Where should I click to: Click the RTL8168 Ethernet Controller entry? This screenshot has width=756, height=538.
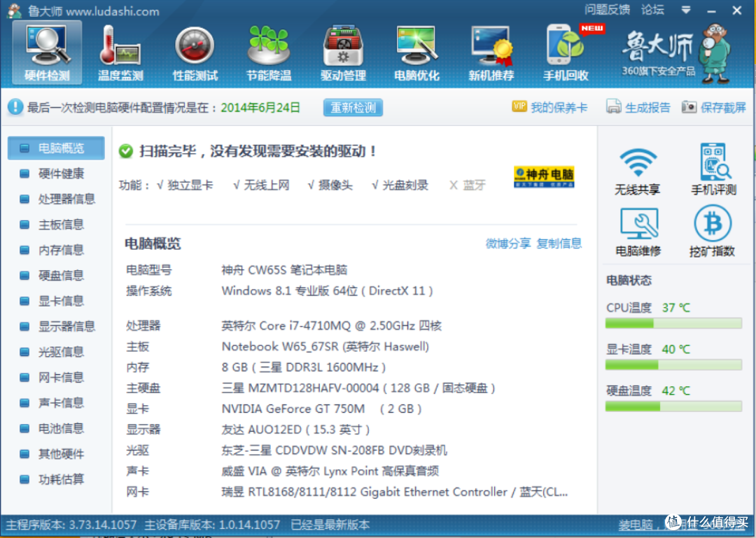[x=394, y=492]
